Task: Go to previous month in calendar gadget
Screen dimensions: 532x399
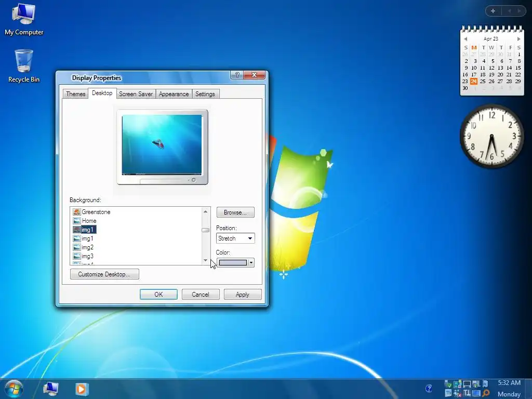Action: click(x=465, y=39)
